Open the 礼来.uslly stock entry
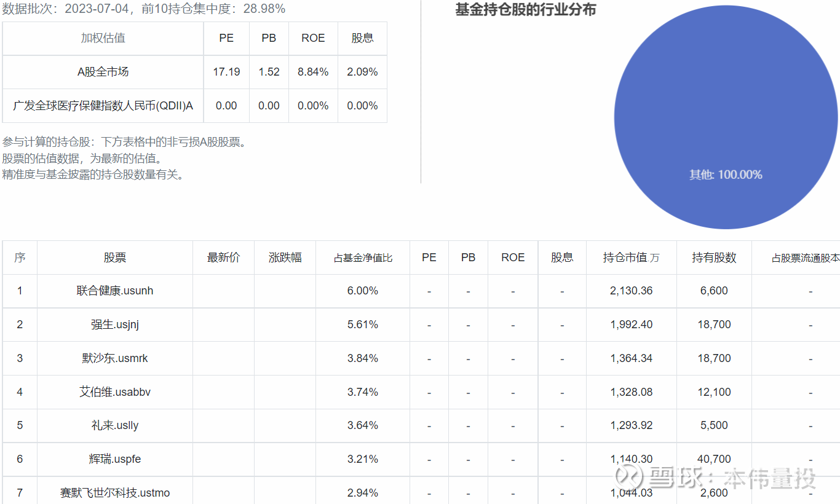Viewport: 840px width, 504px height. pos(115,425)
